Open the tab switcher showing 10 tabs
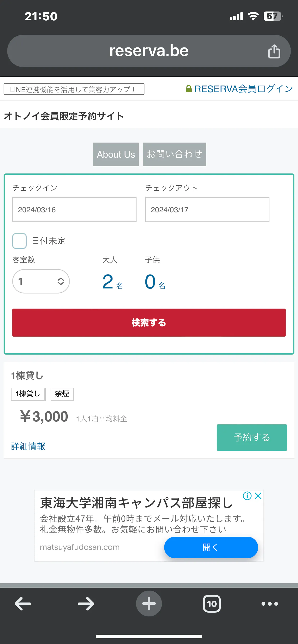Screen dimensions: 298x644 pos(212,604)
